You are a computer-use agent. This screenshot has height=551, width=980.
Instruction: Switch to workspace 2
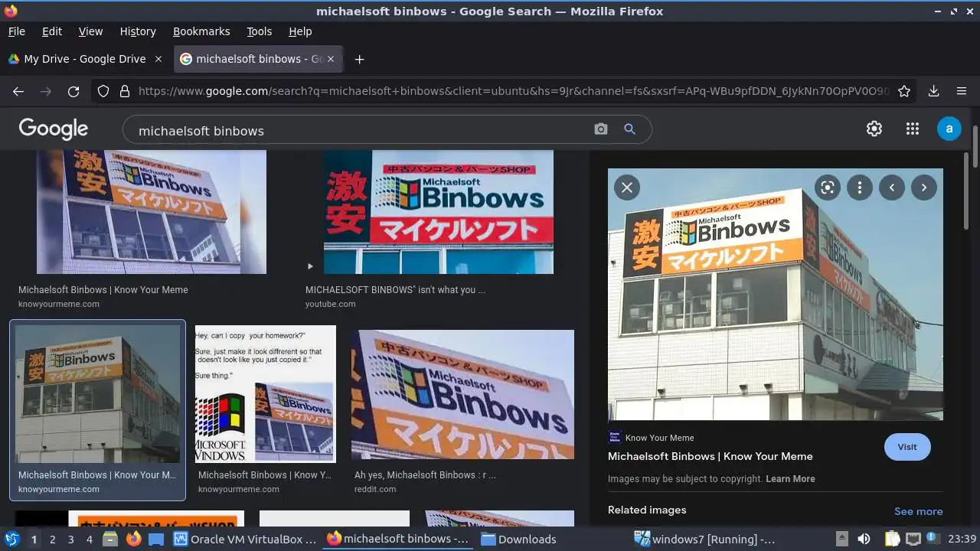tap(52, 540)
